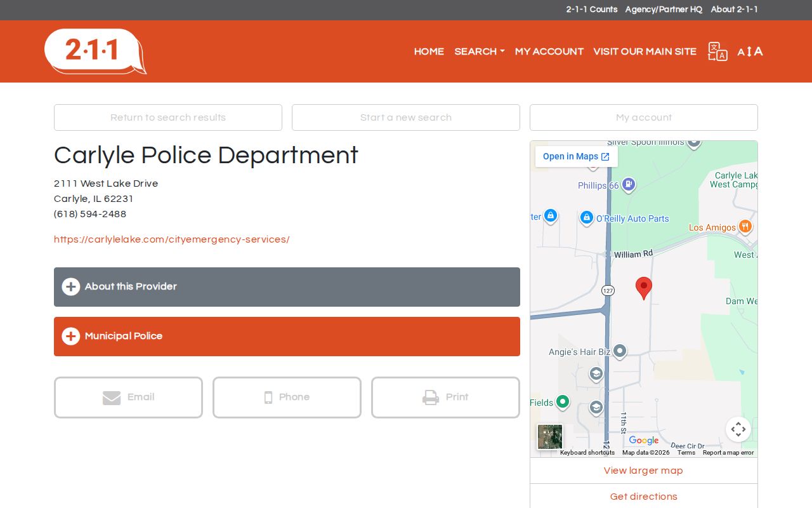Switch map to satellite imagery thumbnail

(550, 437)
